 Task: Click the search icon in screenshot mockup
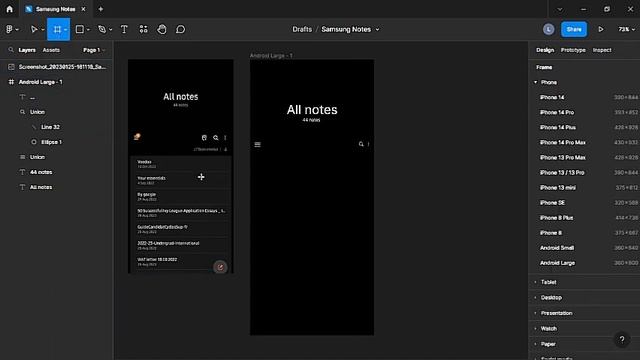coord(216,138)
